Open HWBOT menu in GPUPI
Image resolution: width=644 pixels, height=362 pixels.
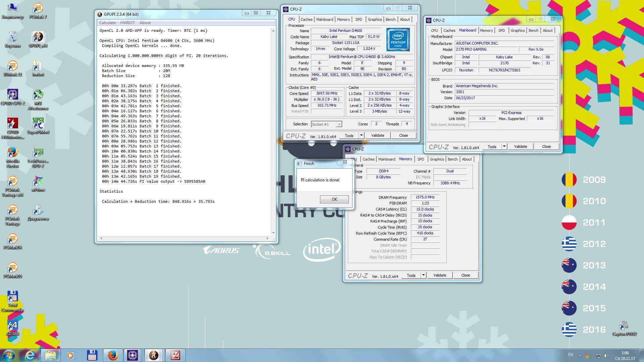click(x=127, y=23)
